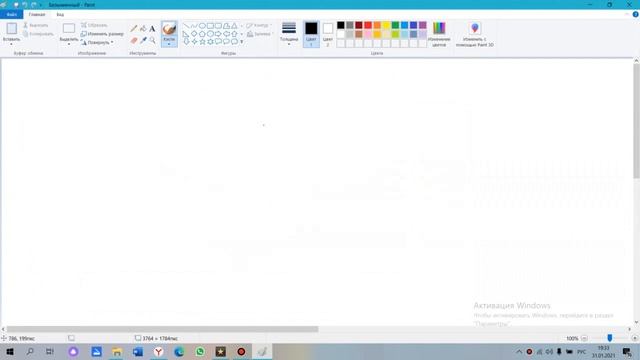Click the Copy (Копировать) button
Image resolution: width=640 pixels, height=360 pixels.
[x=38, y=34]
